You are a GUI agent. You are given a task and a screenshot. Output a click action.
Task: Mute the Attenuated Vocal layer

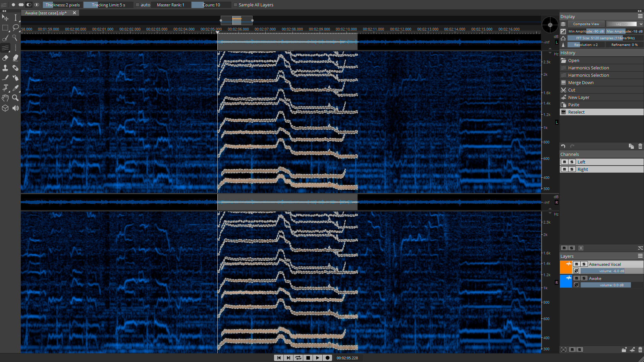577,264
